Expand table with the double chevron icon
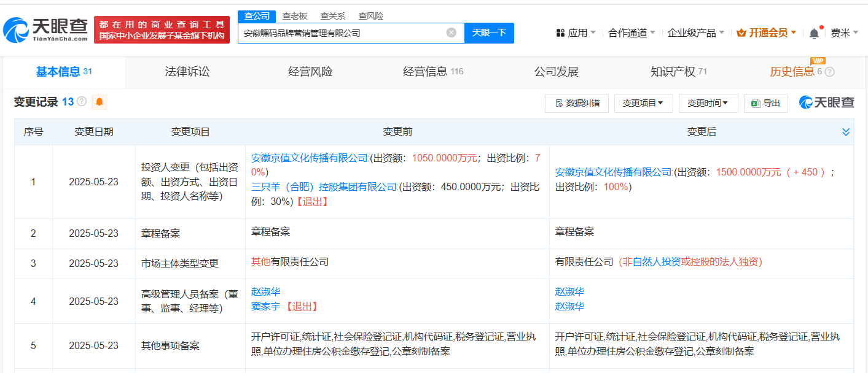 tap(846, 132)
